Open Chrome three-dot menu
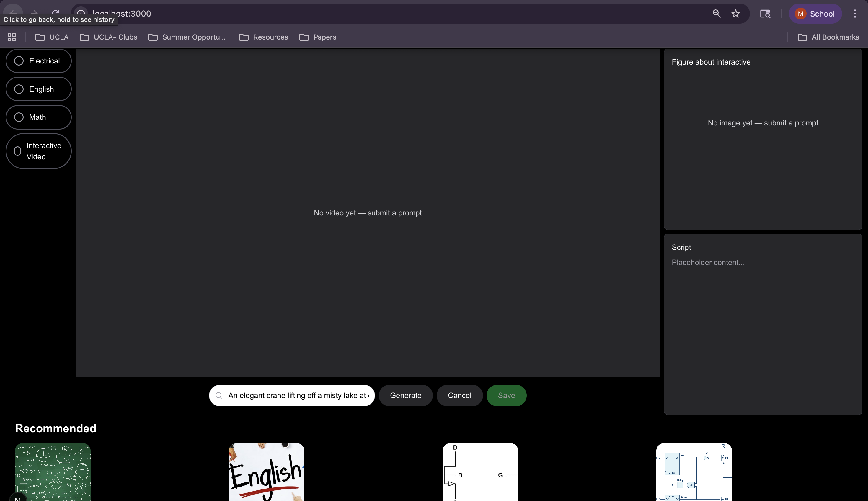The height and width of the screenshot is (501, 868). point(855,13)
